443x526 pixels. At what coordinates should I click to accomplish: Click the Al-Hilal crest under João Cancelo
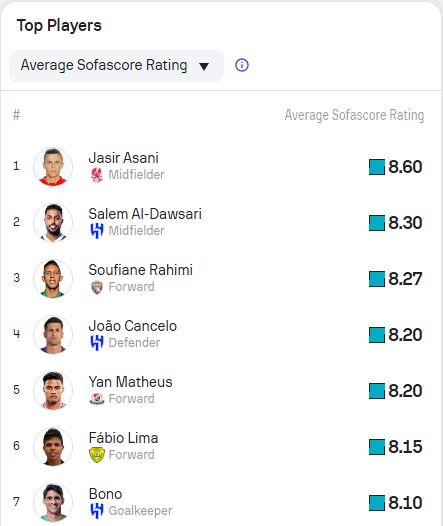coord(97,343)
